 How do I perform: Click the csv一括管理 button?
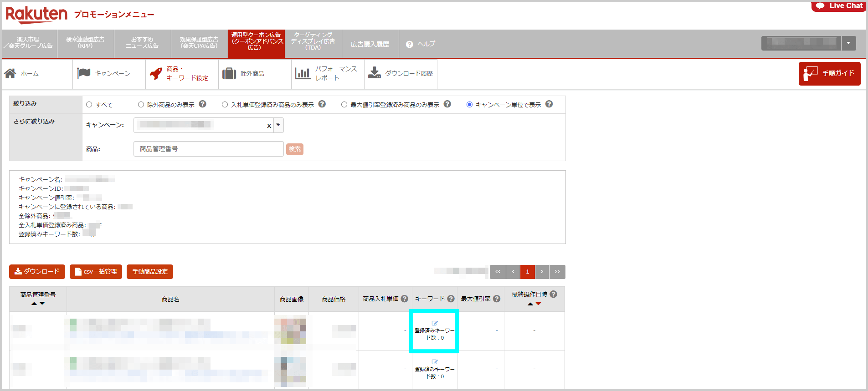coord(96,272)
